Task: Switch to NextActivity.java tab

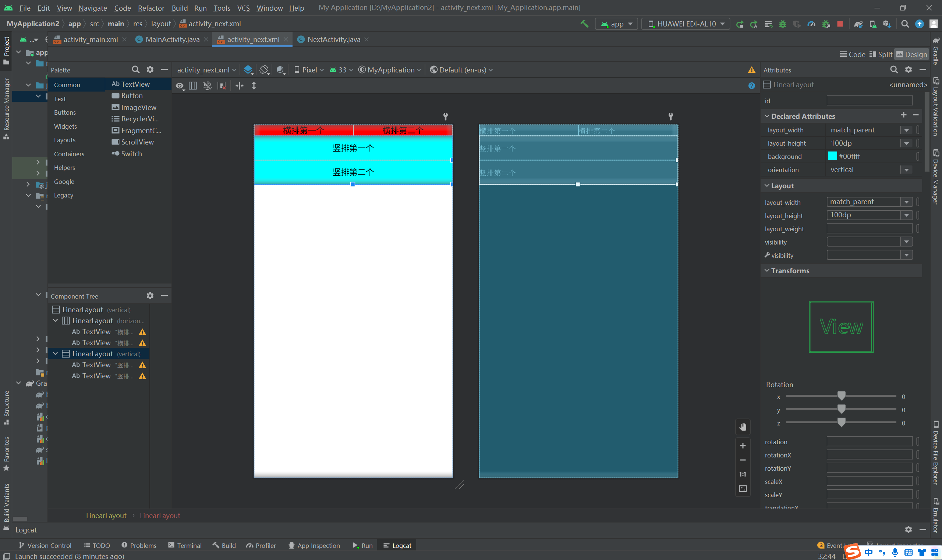Action: point(333,39)
